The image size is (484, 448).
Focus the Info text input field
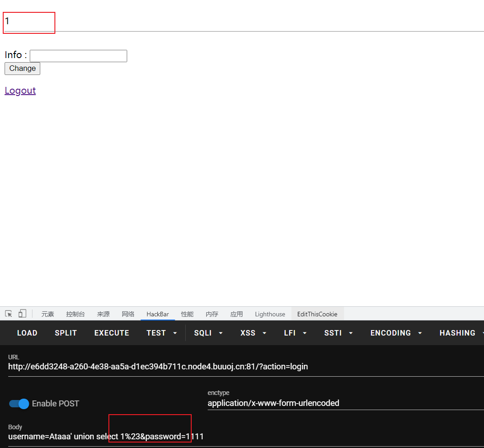tap(78, 56)
